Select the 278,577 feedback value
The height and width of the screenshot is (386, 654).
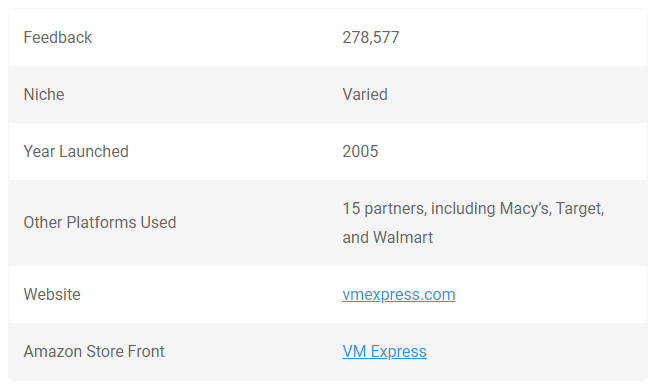pos(371,38)
